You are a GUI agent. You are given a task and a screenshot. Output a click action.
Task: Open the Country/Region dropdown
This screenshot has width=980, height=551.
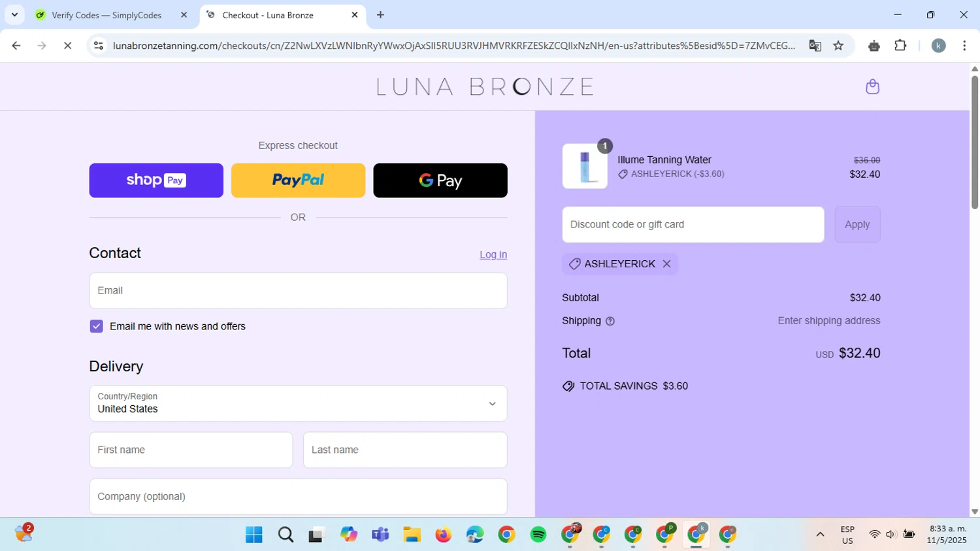298,403
